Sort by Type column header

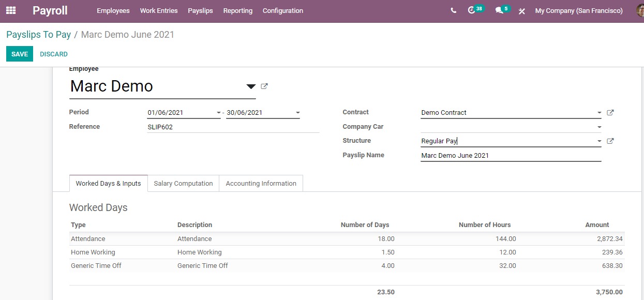(x=78, y=225)
